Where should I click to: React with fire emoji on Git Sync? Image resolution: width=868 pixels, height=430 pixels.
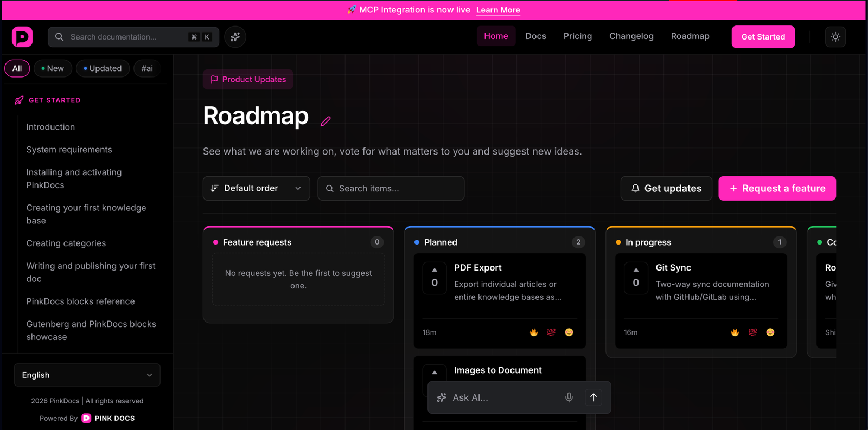coord(735,332)
